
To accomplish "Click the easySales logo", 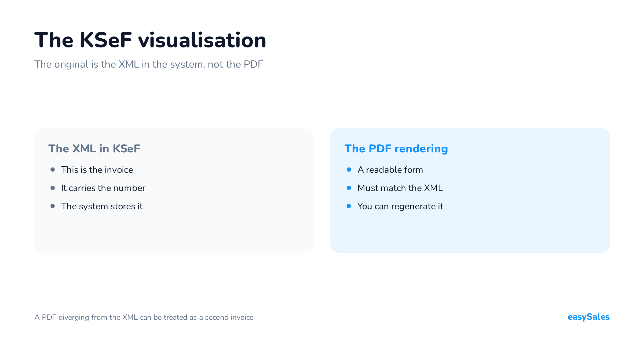I will [588, 317].
